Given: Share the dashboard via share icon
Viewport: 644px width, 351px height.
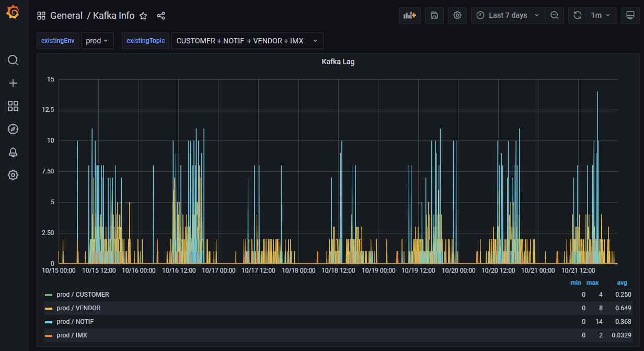Looking at the screenshot, I should tap(161, 16).
